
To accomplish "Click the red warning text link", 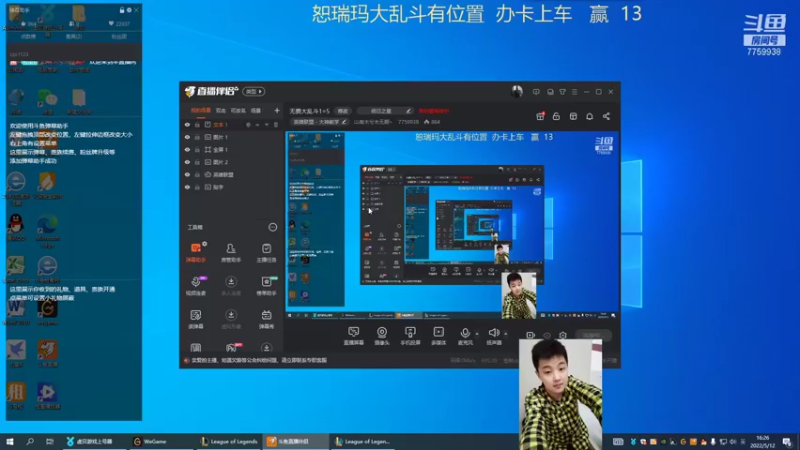I will pos(434,111).
